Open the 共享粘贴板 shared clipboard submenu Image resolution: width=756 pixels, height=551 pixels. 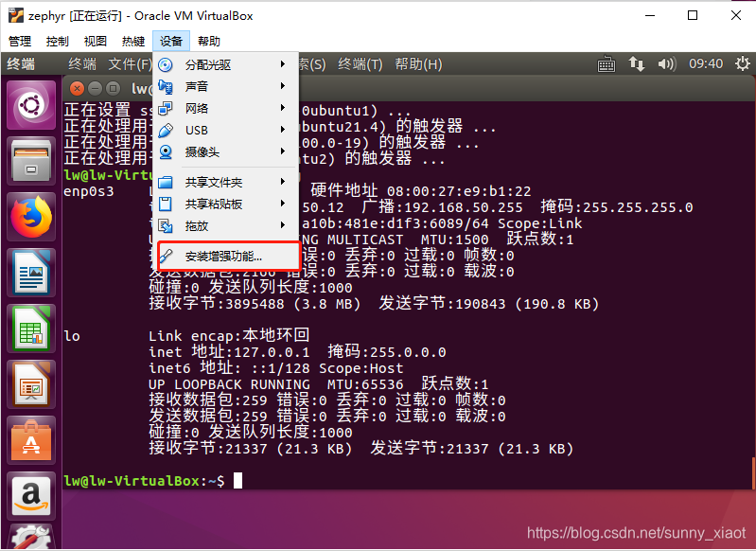coord(225,204)
